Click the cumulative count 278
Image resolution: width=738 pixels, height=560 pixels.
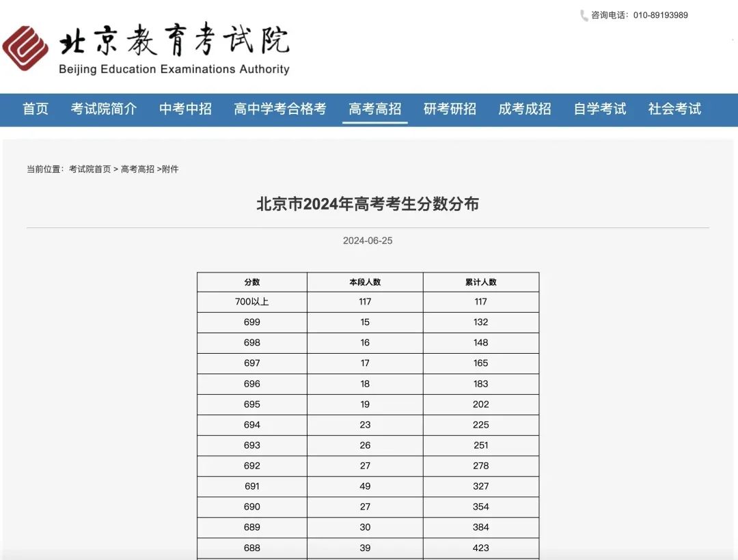coord(480,466)
